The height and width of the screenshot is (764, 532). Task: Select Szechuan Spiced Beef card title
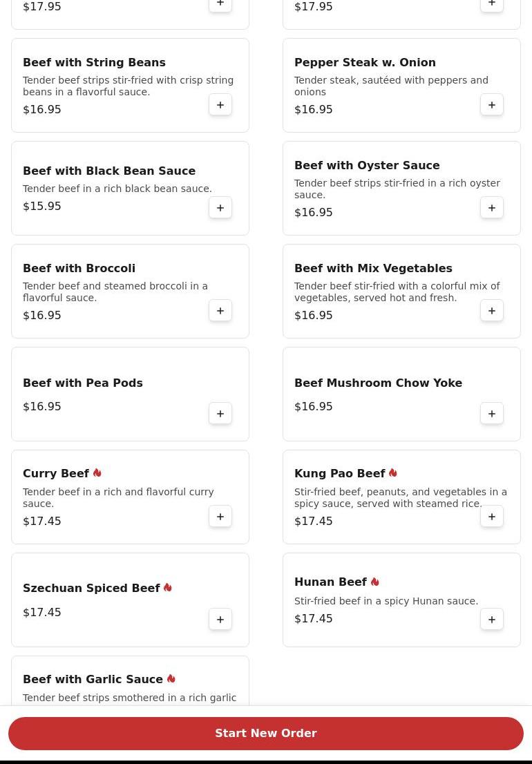[91, 589]
